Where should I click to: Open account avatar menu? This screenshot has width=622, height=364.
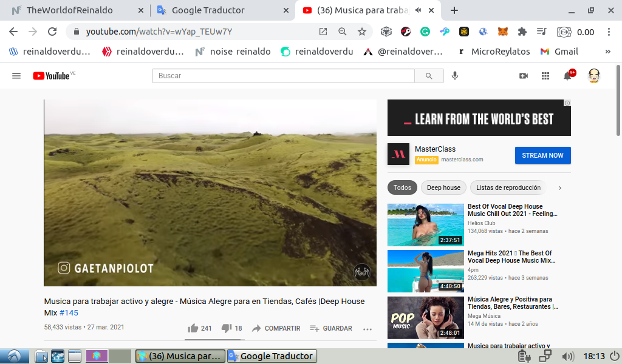coord(594,76)
